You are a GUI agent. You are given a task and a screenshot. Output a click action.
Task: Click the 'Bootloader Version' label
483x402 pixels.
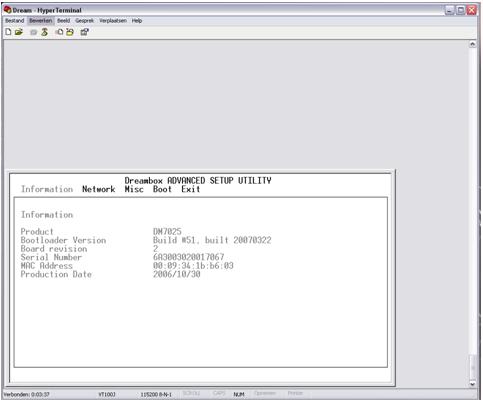[x=63, y=240]
